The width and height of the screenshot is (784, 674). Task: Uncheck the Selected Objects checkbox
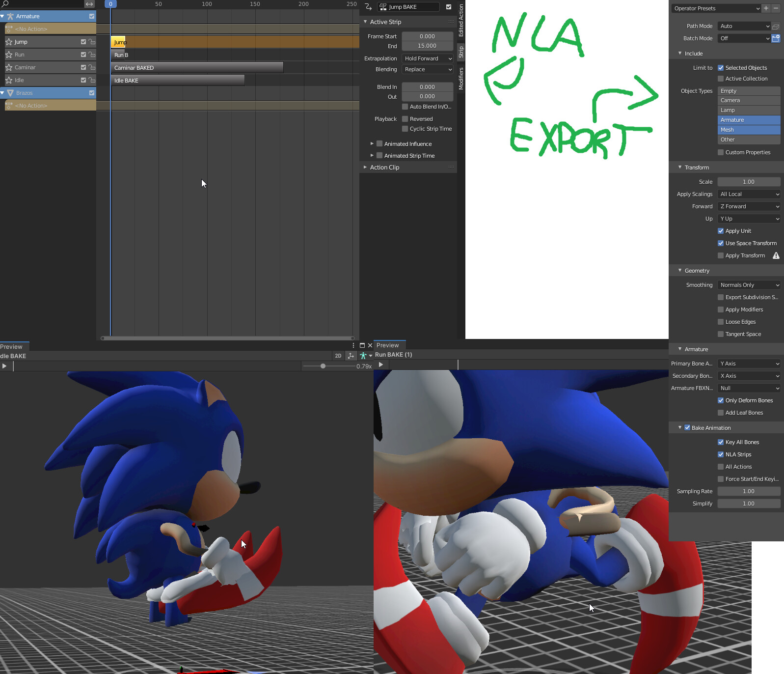coord(721,68)
